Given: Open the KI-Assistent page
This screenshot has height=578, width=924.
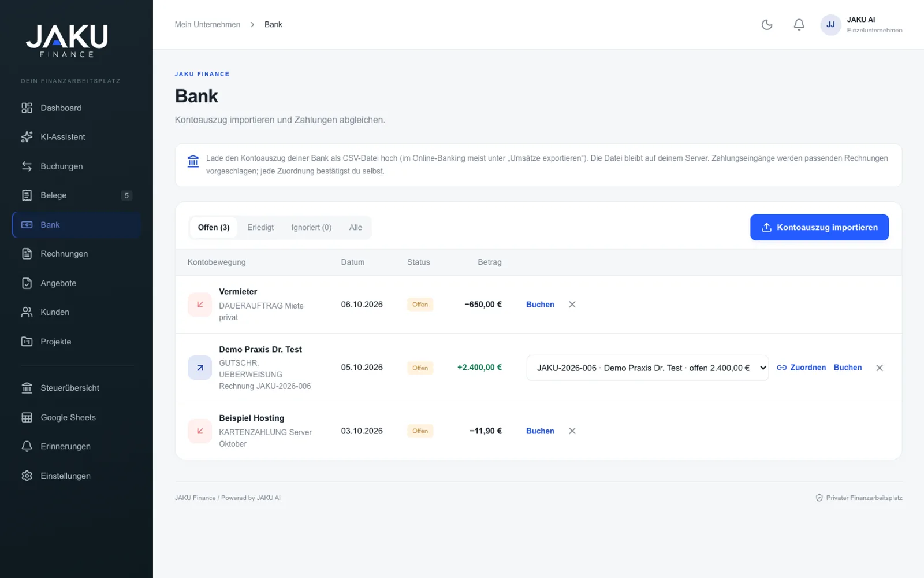Looking at the screenshot, I should [x=76, y=137].
